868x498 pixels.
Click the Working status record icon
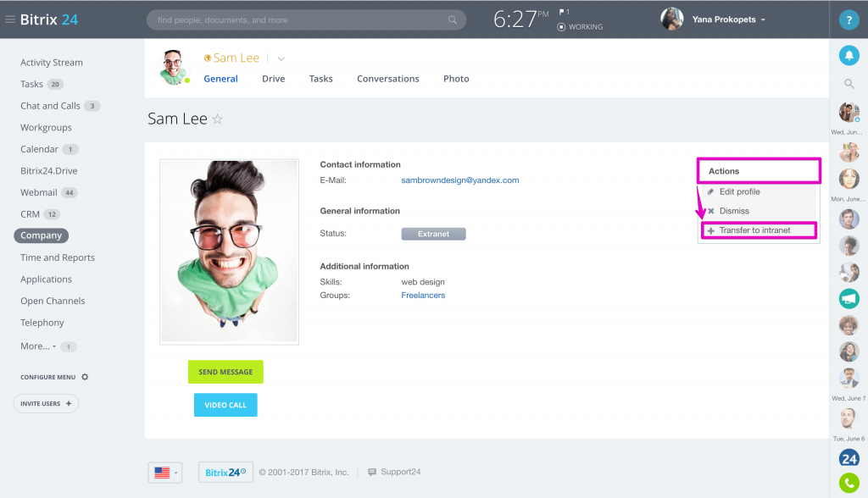(561, 26)
